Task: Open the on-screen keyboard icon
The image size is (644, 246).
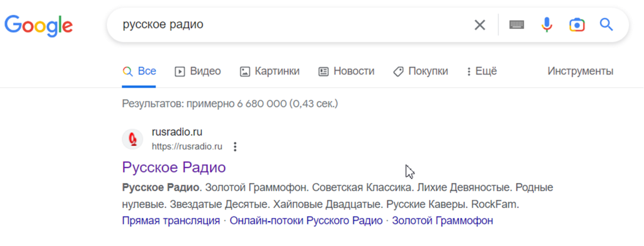Action: click(517, 25)
